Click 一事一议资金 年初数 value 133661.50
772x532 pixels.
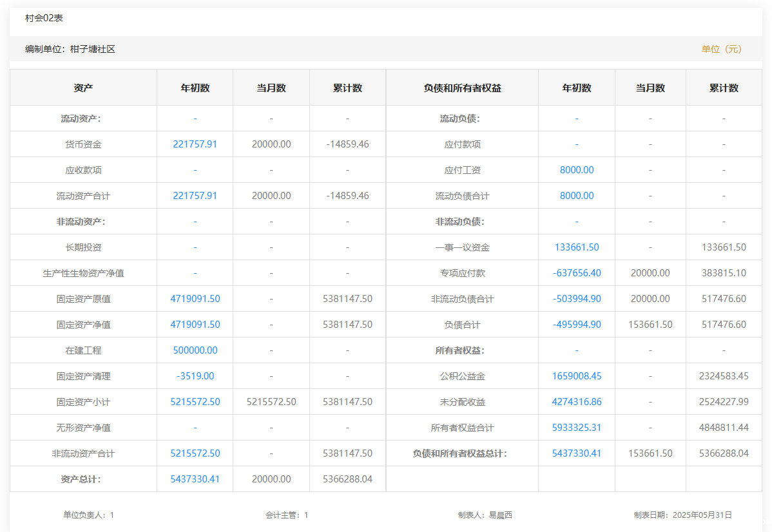coord(576,247)
